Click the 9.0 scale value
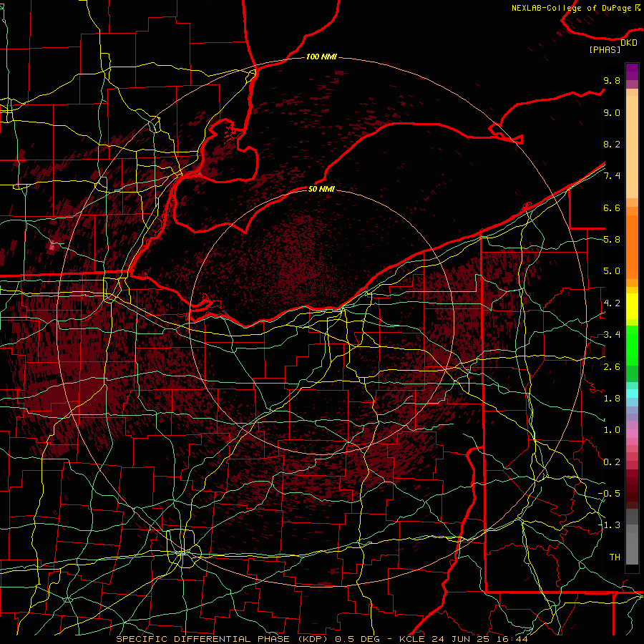This screenshot has width=644, height=644. [x=612, y=112]
